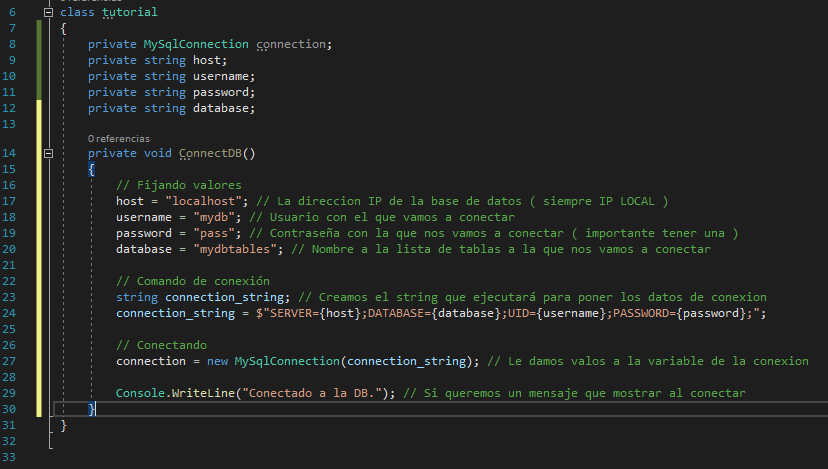Click the yellow change-indicator margin at line 20

click(x=39, y=249)
